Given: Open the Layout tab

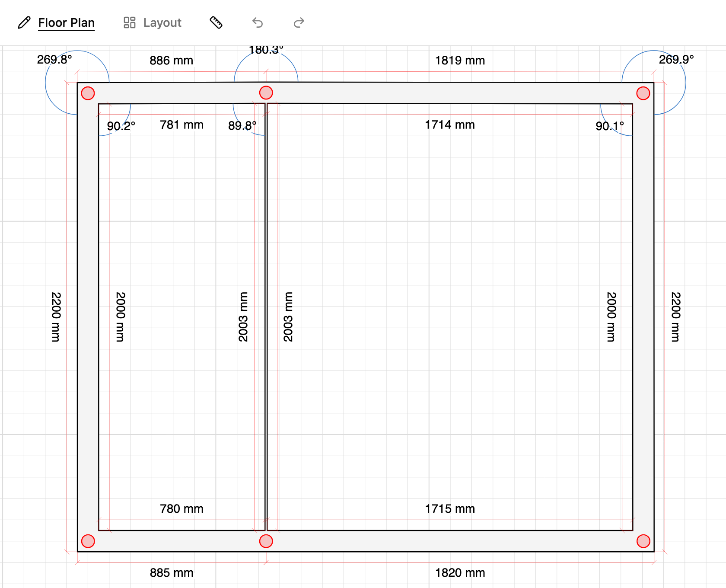Looking at the screenshot, I should point(153,22).
